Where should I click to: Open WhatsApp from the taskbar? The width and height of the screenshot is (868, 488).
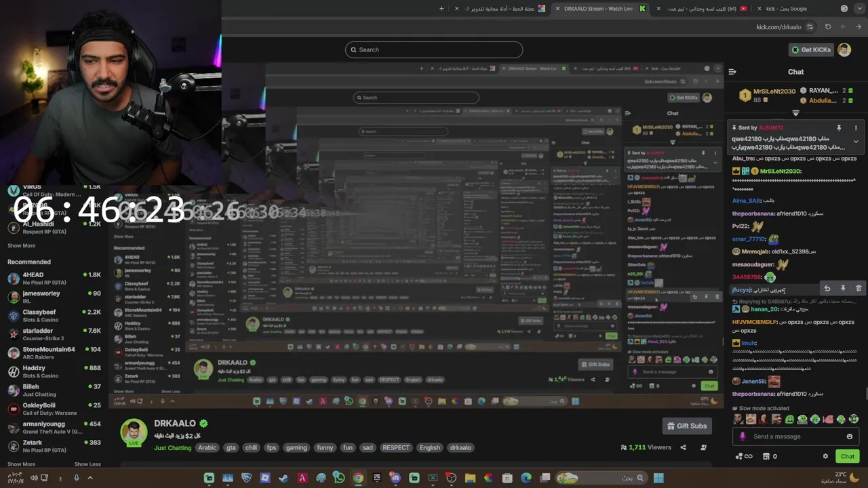pos(339,478)
